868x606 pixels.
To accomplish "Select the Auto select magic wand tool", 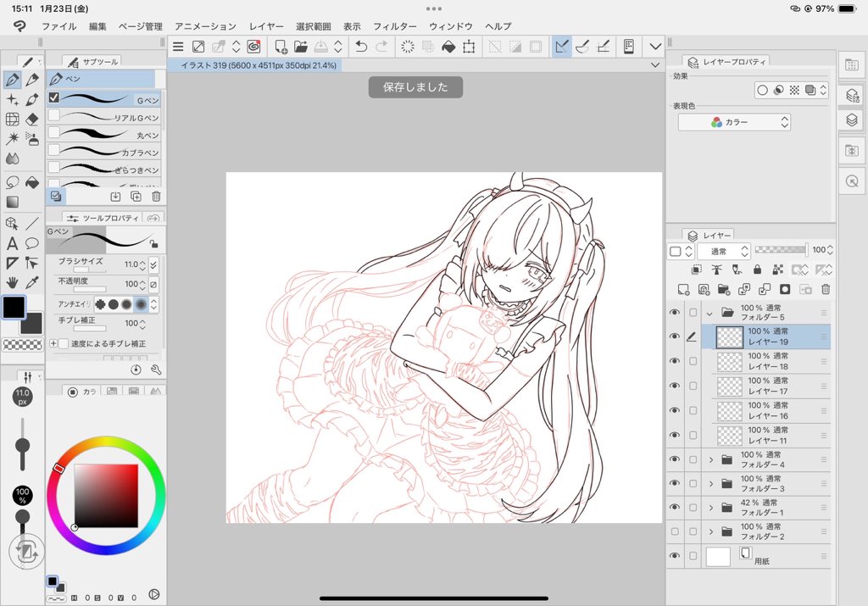I will (x=12, y=138).
